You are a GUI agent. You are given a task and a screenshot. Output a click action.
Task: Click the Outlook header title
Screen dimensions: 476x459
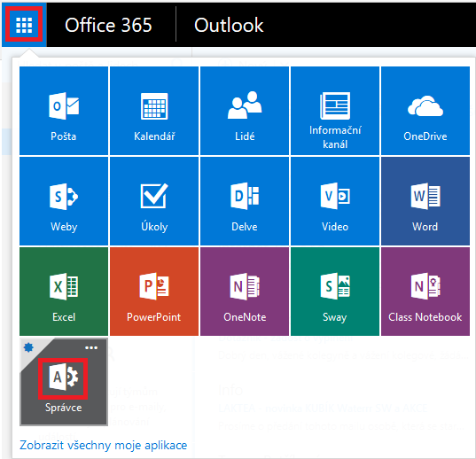pyautogui.click(x=229, y=25)
